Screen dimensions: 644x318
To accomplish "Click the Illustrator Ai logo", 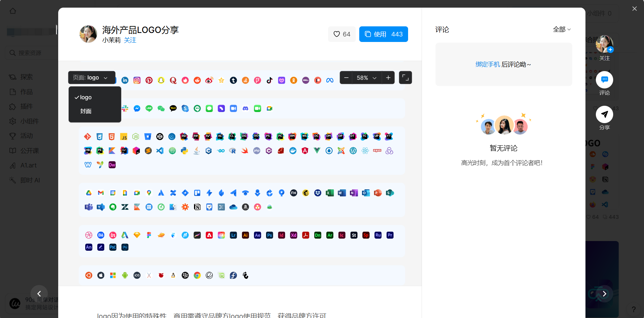I will tap(245, 235).
